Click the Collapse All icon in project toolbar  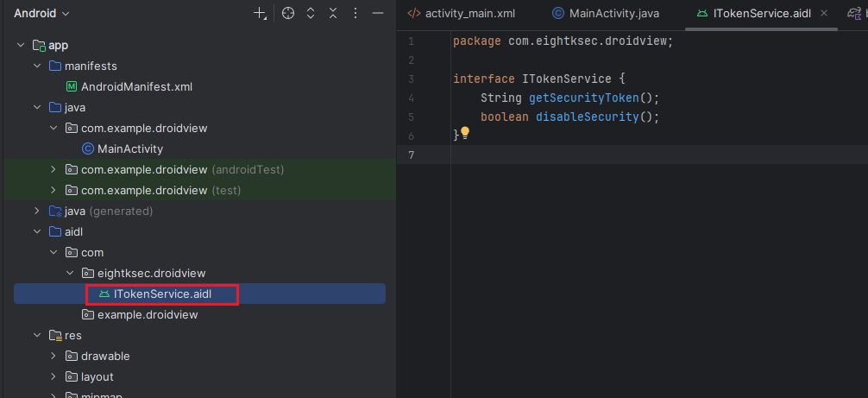coord(332,14)
